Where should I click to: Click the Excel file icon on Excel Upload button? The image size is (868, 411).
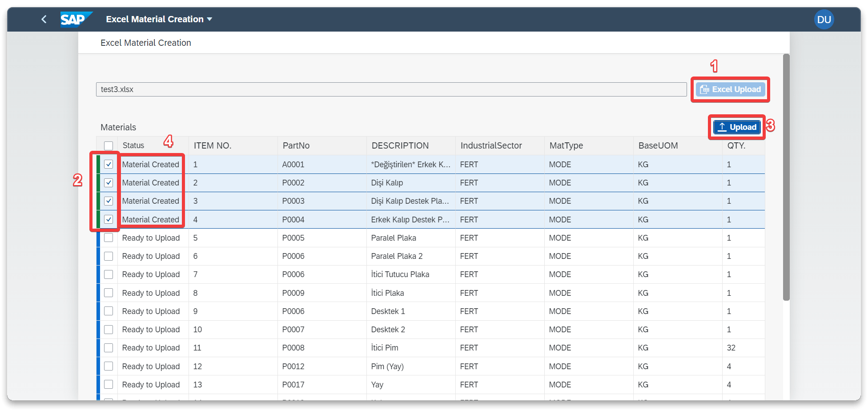[x=705, y=89]
